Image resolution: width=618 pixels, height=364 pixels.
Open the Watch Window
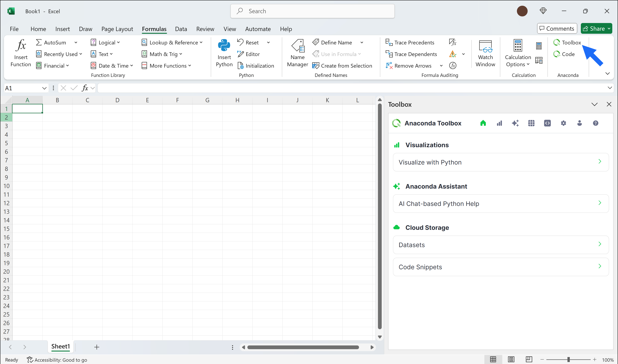[x=485, y=53]
